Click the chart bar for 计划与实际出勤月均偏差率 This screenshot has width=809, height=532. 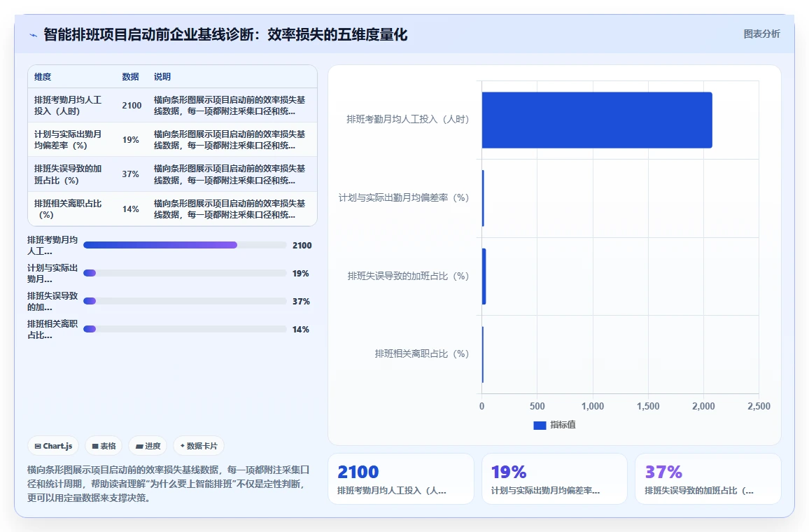[483, 198]
